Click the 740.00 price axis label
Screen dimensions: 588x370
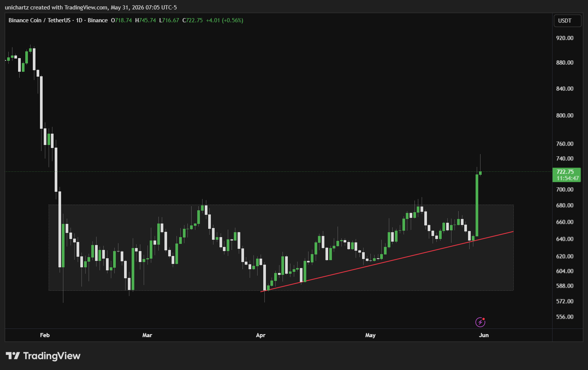[x=565, y=159]
